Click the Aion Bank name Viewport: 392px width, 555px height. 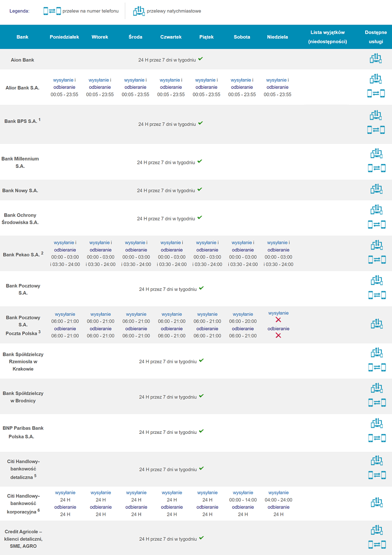click(23, 60)
